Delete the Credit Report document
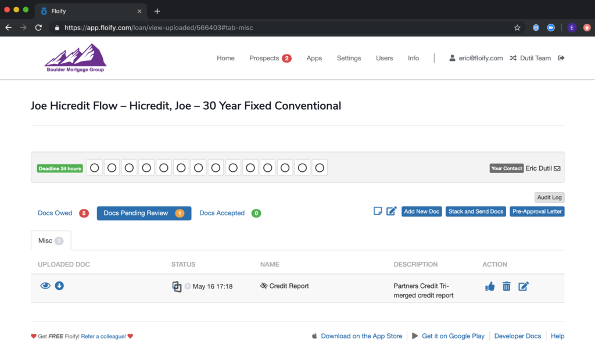This screenshot has width=595, height=364. point(506,286)
